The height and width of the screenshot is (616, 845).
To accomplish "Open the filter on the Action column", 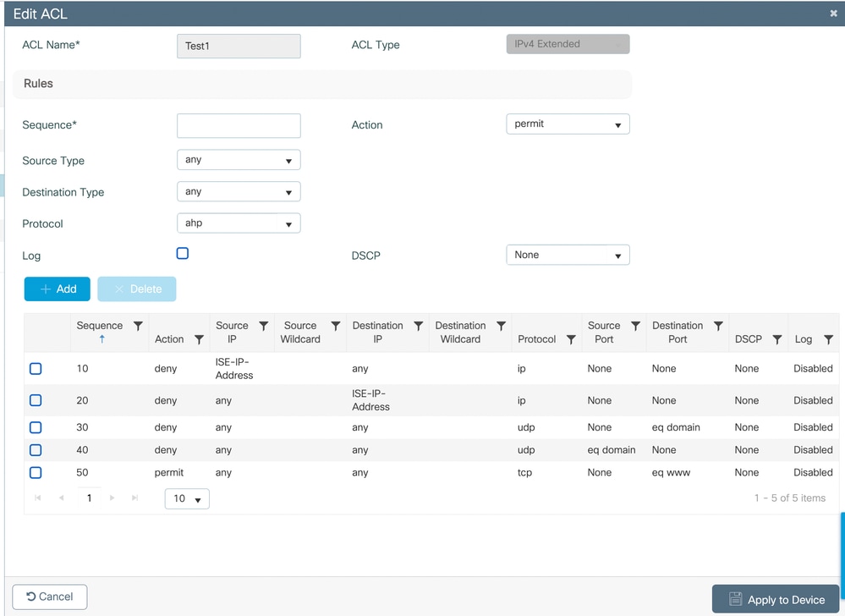I will point(200,338).
